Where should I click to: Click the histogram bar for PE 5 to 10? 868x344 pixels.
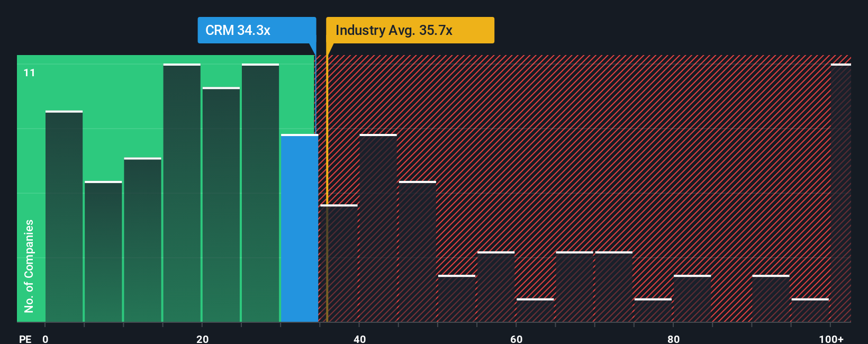pos(103,251)
